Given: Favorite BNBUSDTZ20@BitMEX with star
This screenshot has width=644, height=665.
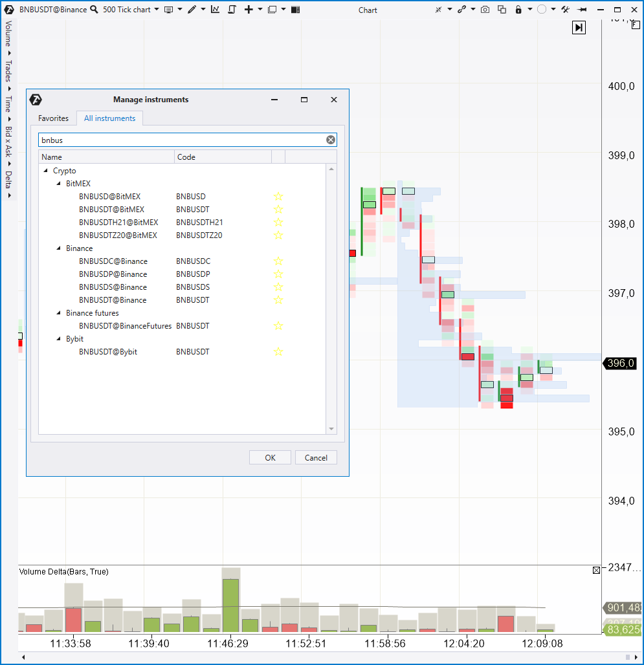Looking at the screenshot, I should pyautogui.click(x=278, y=235).
